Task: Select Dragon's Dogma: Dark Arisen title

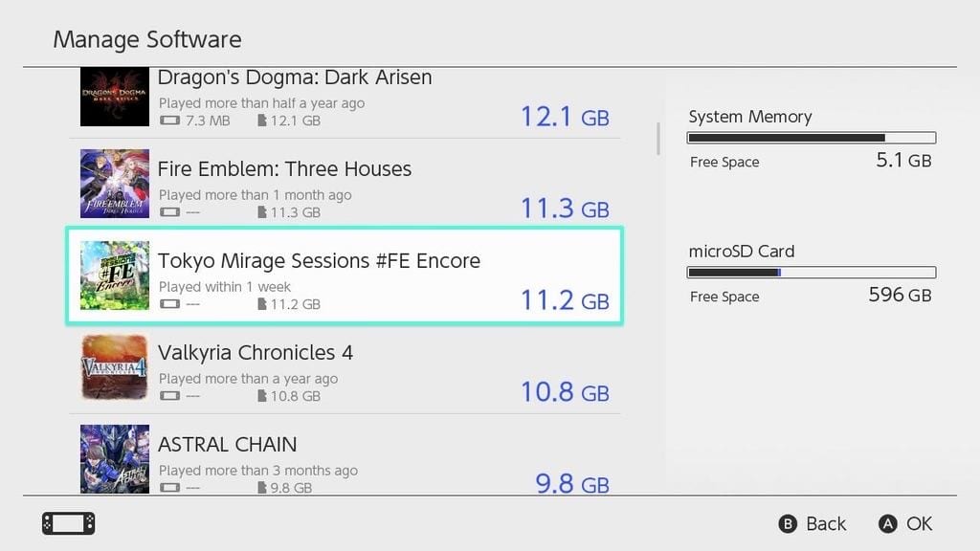Action: click(x=295, y=77)
